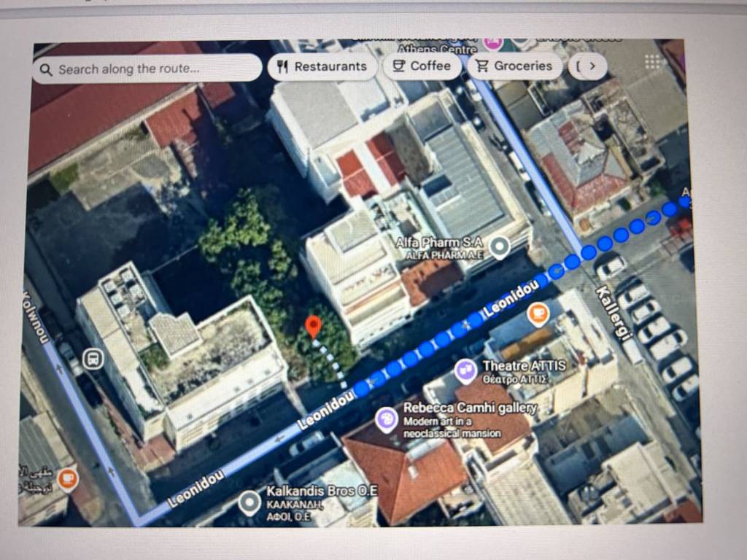Viewport: 747px width, 560px height.
Task: Click the orange marker above Theatre ATTIS
Action: coord(538,314)
